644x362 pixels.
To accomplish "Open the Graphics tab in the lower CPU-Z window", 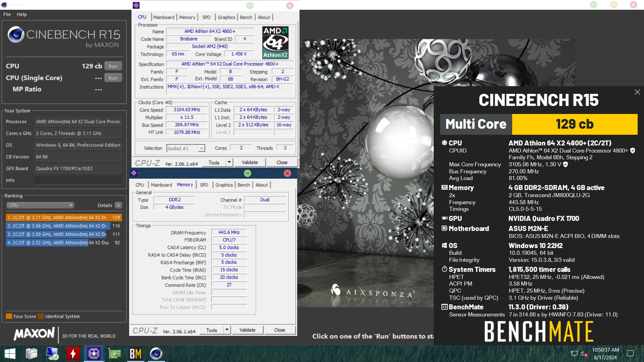I will 224,185.
